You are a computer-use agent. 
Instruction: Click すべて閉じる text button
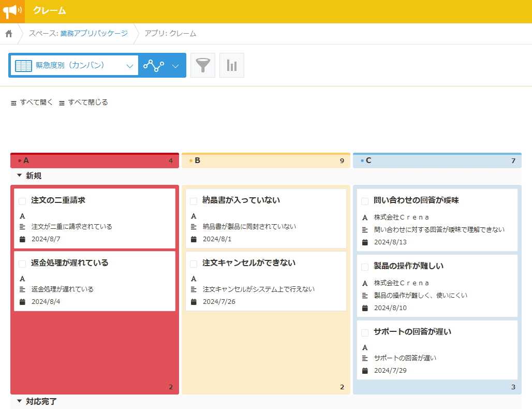[x=88, y=102]
